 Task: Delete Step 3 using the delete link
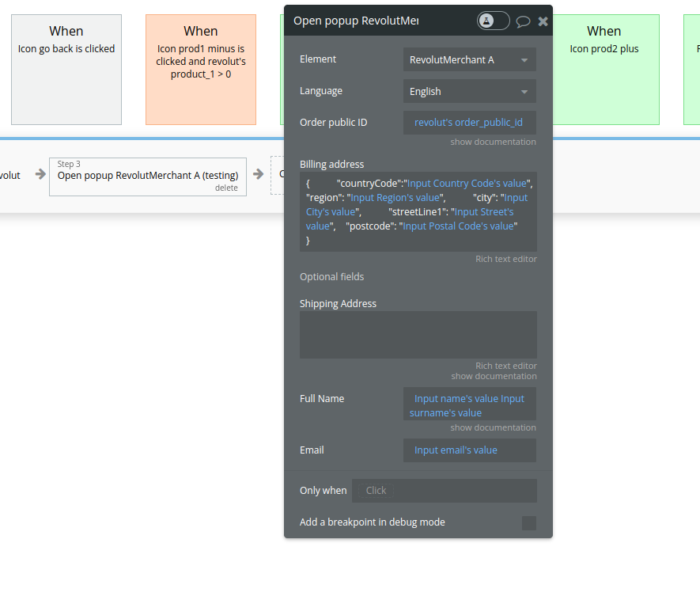tap(226, 188)
